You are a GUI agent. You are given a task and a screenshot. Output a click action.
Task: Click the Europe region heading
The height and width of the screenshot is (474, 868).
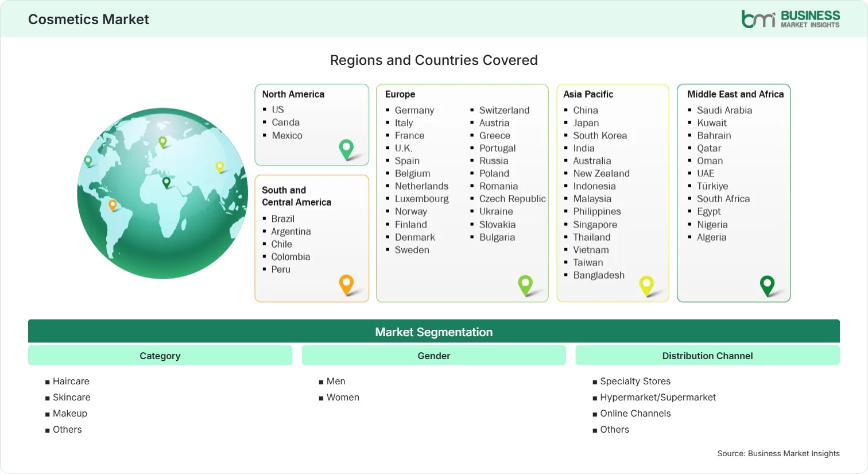point(400,94)
